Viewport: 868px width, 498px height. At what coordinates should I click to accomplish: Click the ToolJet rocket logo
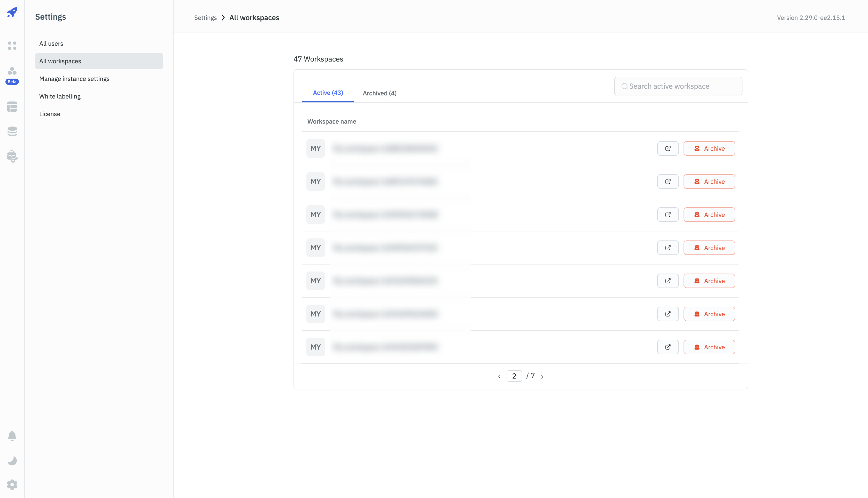[x=12, y=13]
